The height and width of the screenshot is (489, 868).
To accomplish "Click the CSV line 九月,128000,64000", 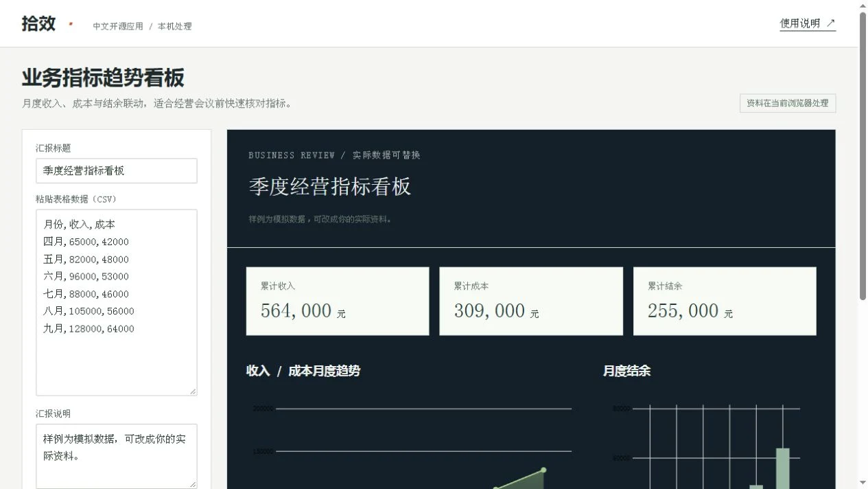I will pos(89,328).
